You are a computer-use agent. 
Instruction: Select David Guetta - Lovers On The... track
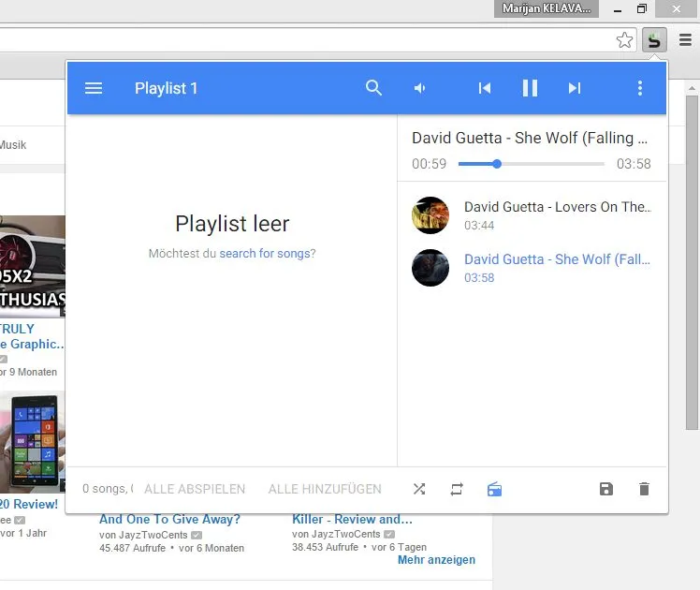pos(532,215)
